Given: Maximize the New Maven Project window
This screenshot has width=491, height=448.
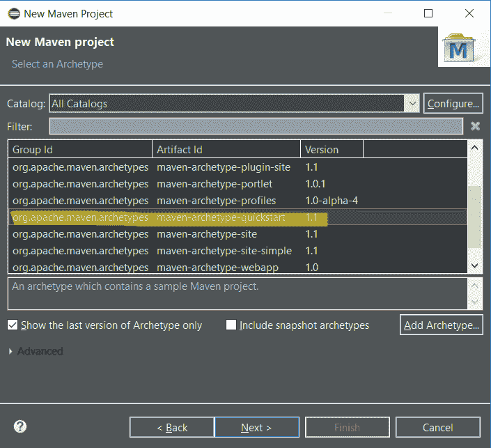Looking at the screenshot, I should pyautogui.click(x=428, y=13).
